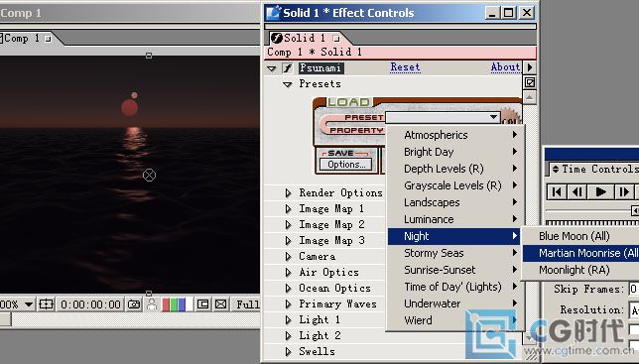Screen dimensions: 639x364
Task: Go to first frame in Time Controls
Action: [557, 191]
